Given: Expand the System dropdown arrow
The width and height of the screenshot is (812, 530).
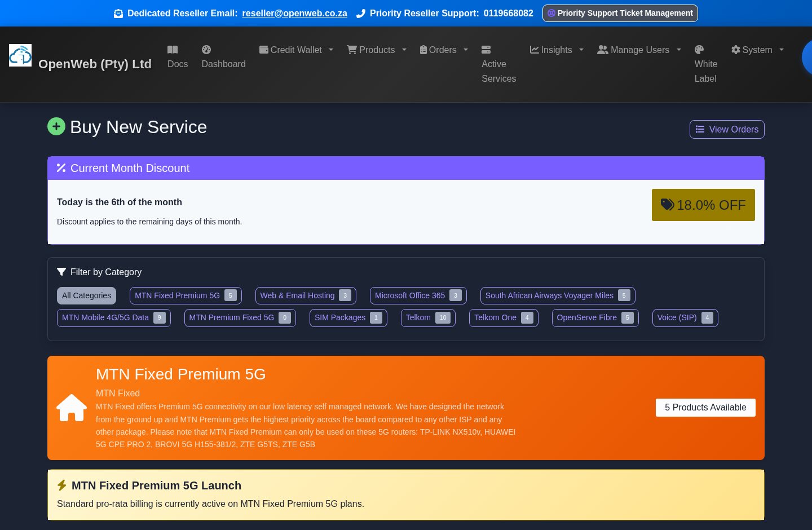Looking at the screenshot, I should 782,50.
